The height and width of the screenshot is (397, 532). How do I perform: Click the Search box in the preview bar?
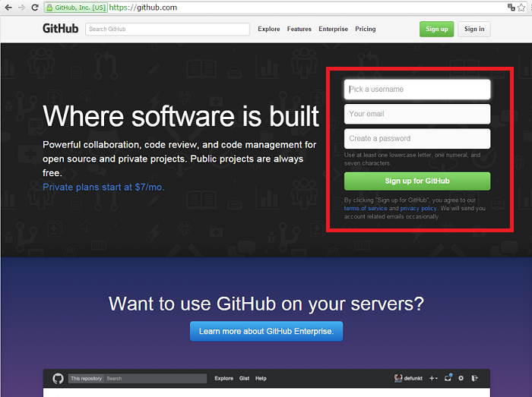click(x=155, y=378)
